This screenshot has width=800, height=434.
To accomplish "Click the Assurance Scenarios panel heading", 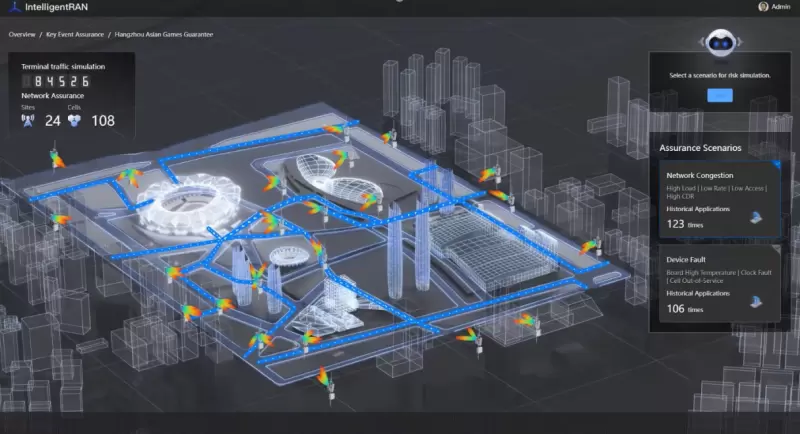I will tap(700, 148).
